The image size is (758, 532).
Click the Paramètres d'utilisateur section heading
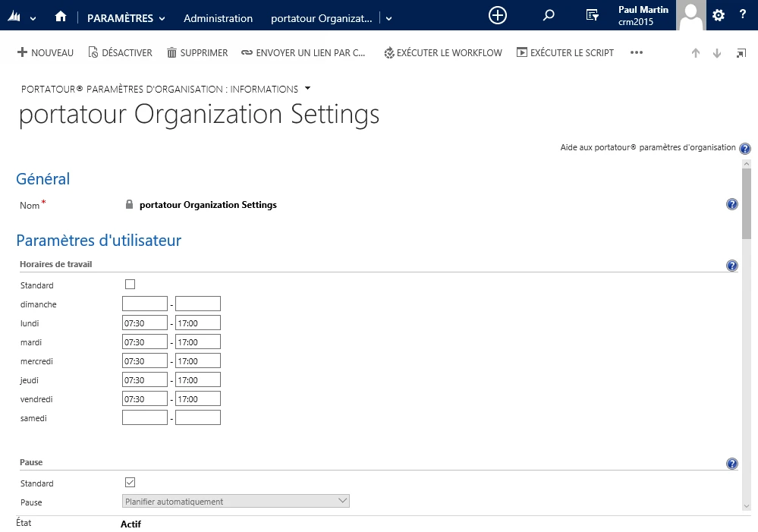coord(99,241)
